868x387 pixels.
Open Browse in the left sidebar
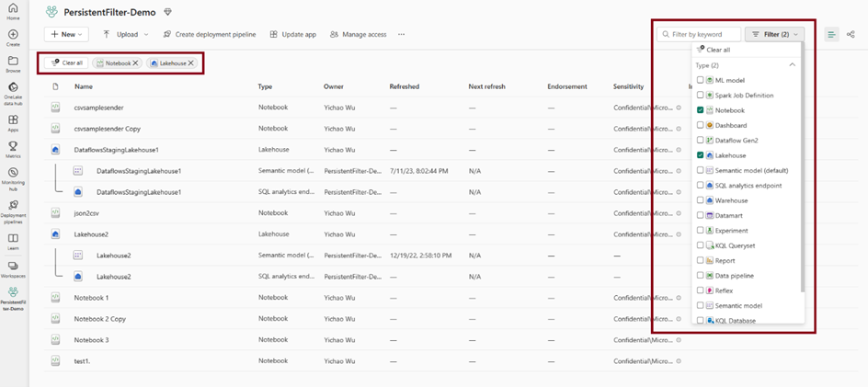tap(13, 64)
